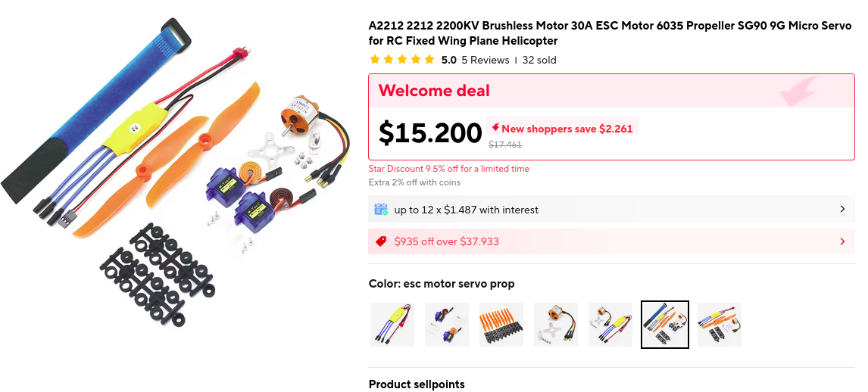Viewport: 868px width, 392px height.
Task: Click the product title text
Action: [x=610, y=33]
